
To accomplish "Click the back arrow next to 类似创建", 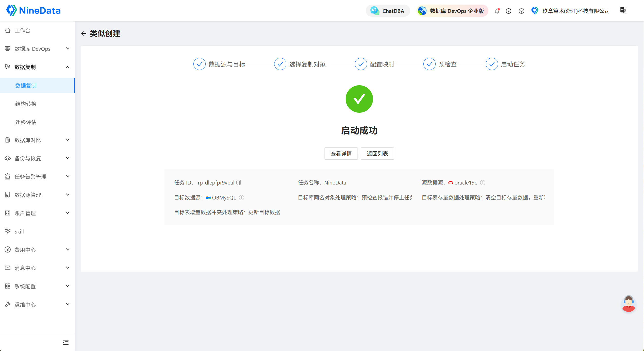I will pyautogui.click(x=84, y=34).
